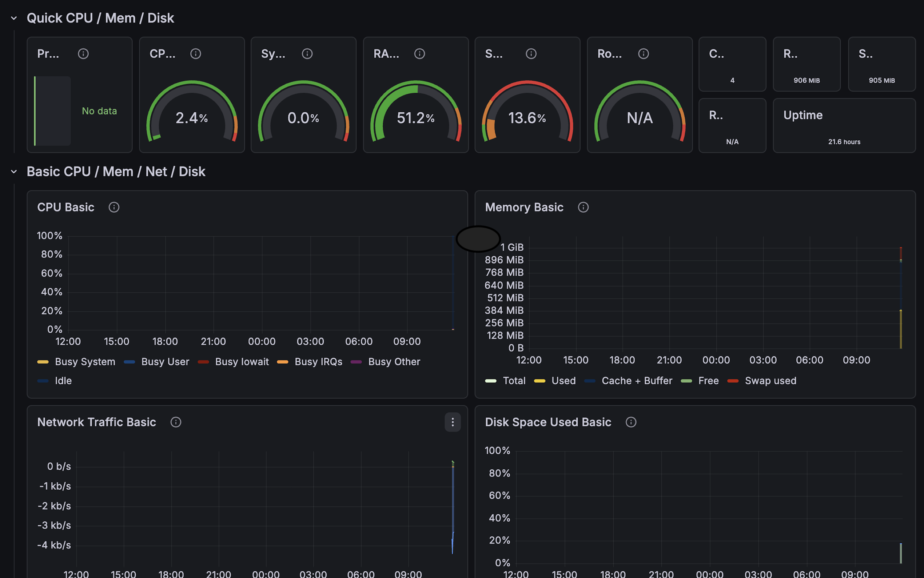Click Disk Space Used Basic info icon
The image size is (924, 578).
(631, 422)
